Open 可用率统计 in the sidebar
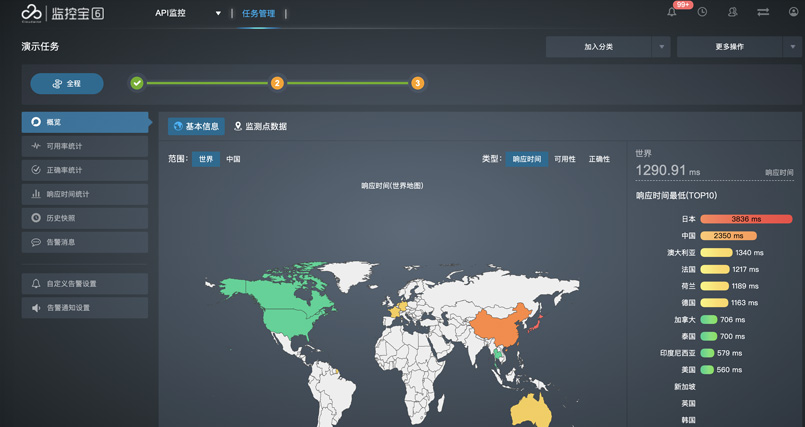805x427 pixels. coord(85,146)
